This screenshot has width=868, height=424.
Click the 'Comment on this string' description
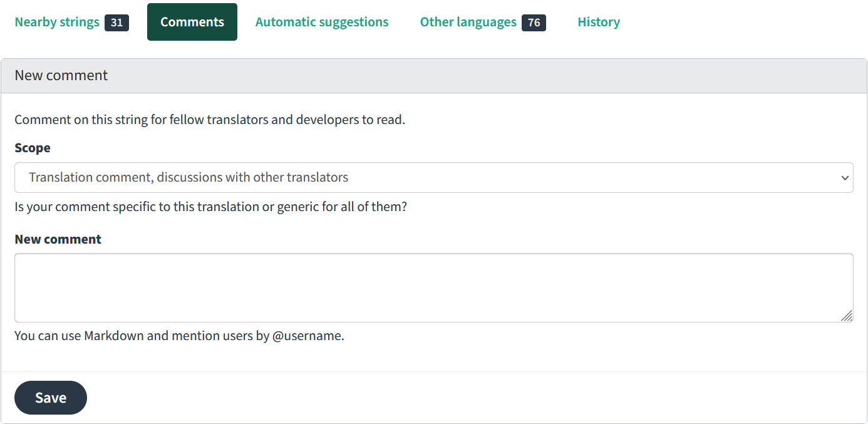(210, 120)
